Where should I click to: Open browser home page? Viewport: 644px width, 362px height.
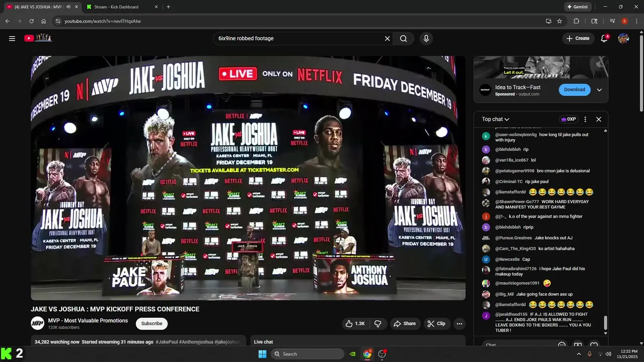pos(44,21)
